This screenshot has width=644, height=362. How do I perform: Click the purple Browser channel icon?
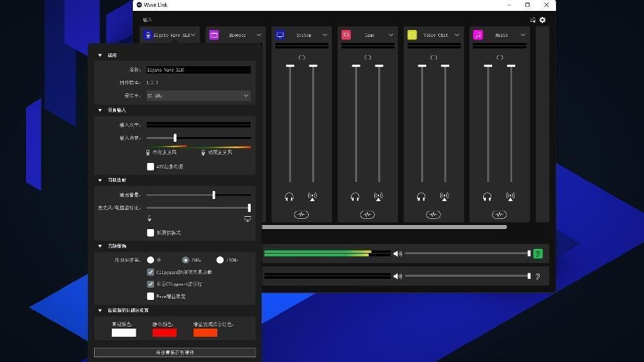click(214, 35)
